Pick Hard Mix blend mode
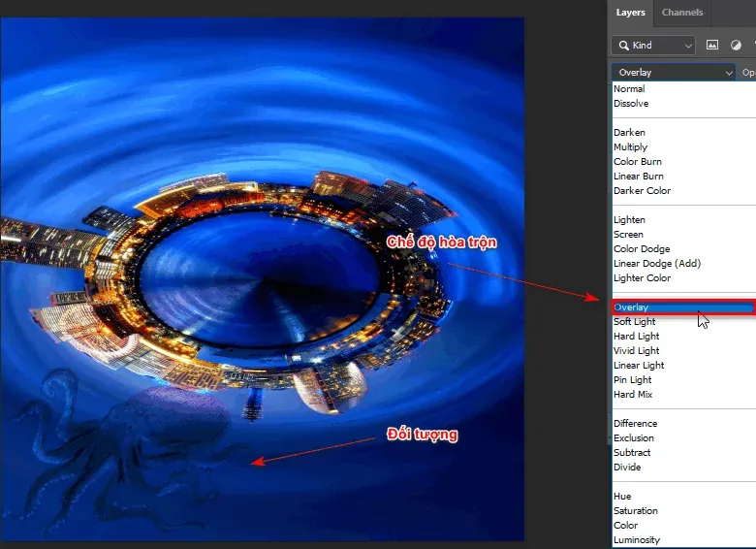The image size is (756, 549). click(x=632, y=395)
